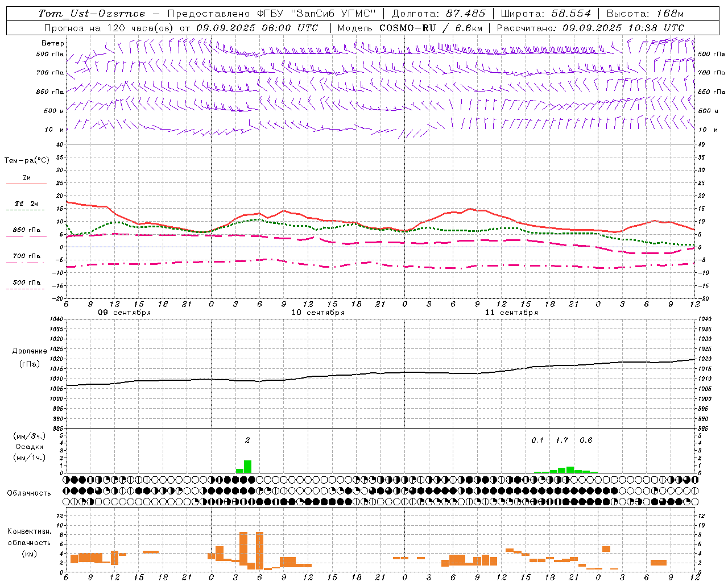Click the dash-dot line sample below 700 гПа legend
This screenshot has height=582, width=728.
coord(25,263)
